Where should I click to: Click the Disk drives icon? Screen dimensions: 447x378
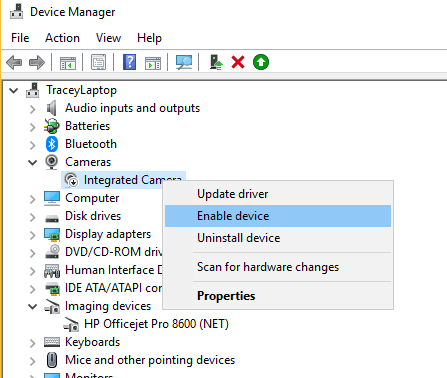point(52,218)
